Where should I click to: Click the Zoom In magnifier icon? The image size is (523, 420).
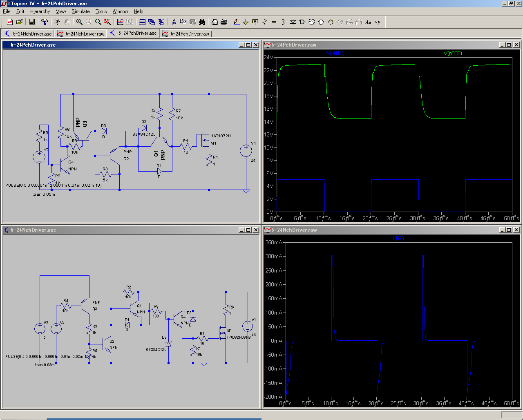tap(79, 22)
